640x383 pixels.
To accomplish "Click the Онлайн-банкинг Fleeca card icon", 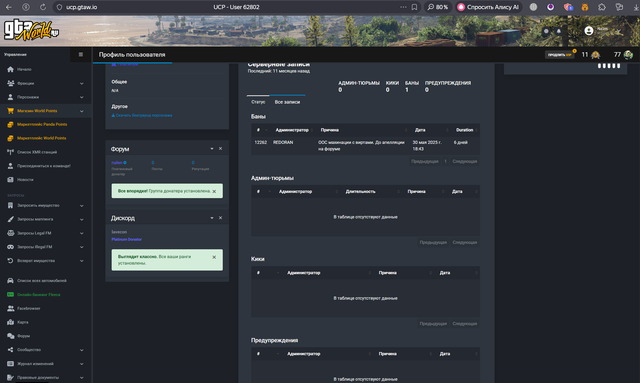I will [10, 294].
